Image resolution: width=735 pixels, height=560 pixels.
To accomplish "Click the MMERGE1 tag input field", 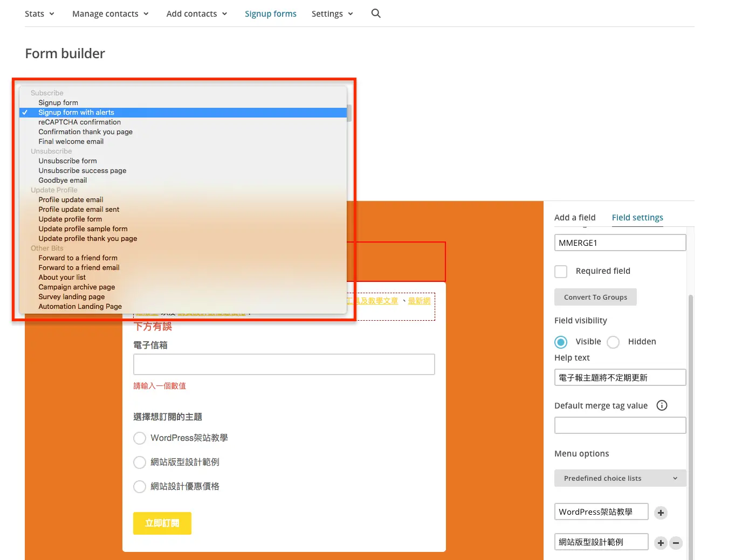I will click(x=620, y=243).
